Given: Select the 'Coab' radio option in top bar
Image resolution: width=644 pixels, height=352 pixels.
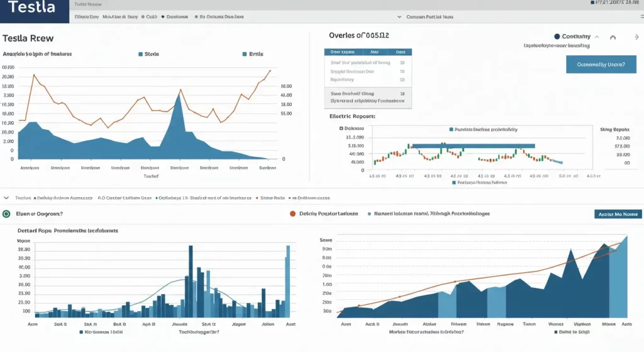Looking at the screenshot, I should pyautogui.click(x=143, y=17).
